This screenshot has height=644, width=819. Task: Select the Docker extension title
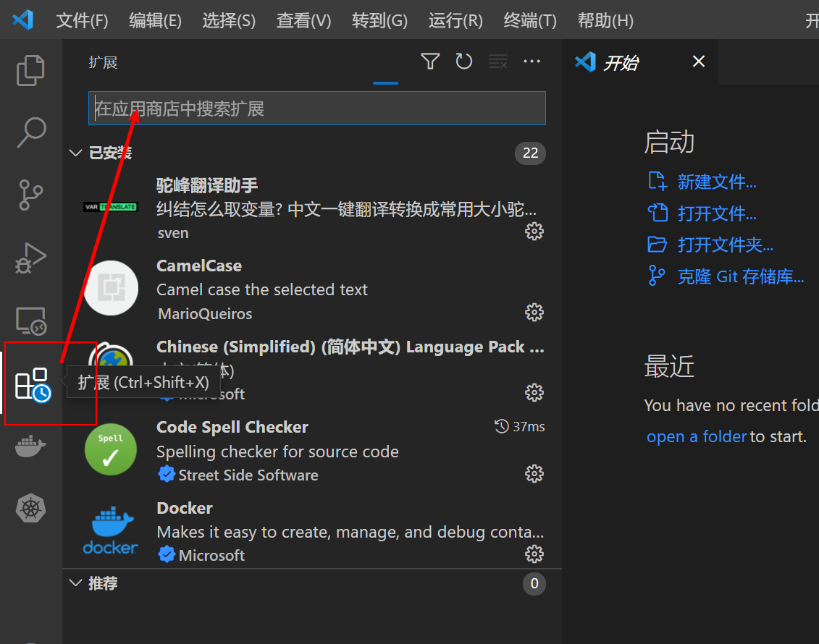(185, 508)
